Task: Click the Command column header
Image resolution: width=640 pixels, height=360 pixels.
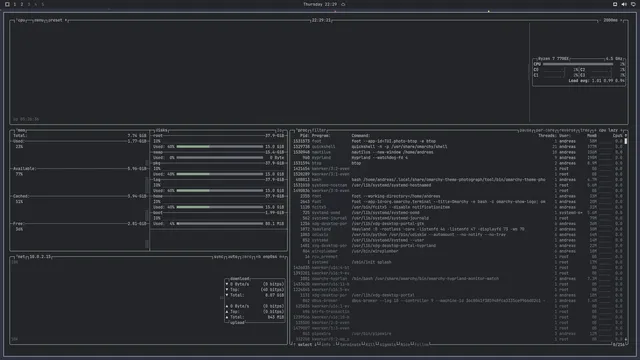Action: coord(361,136)
